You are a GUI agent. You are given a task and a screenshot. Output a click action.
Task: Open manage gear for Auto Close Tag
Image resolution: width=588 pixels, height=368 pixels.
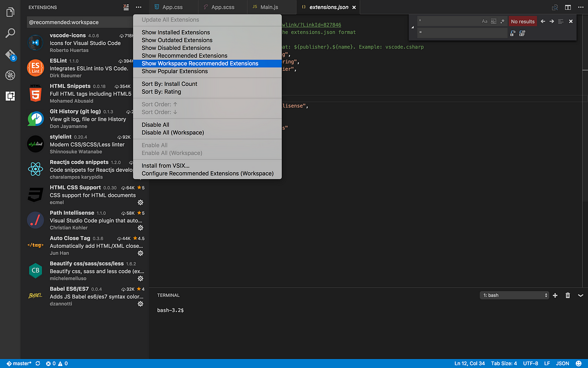tap(140, 253)
